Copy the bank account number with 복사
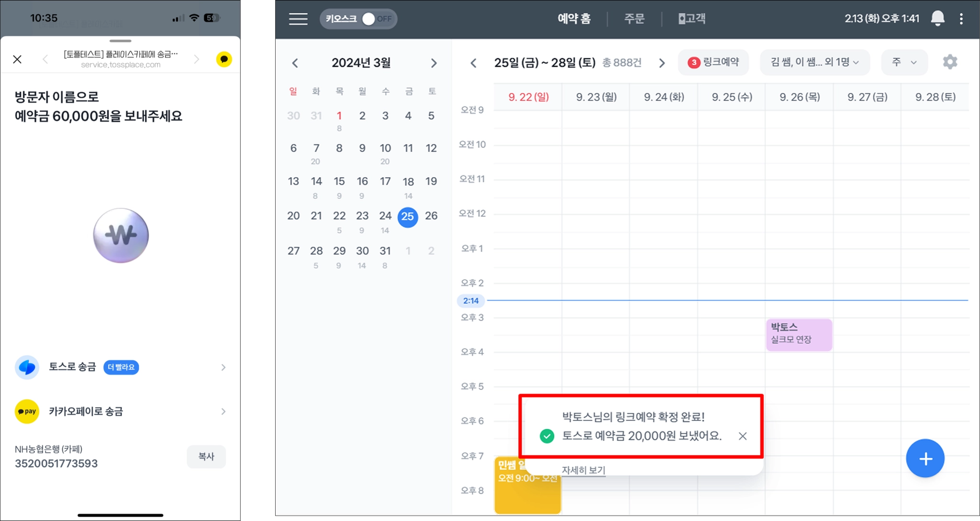 [x=206, y=457]
